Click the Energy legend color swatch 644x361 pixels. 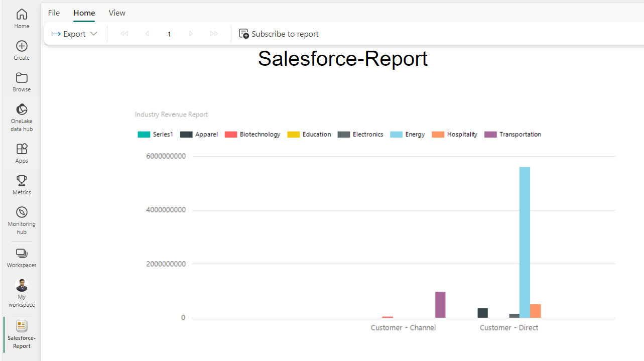pyautogui.click(x=396, y=135)
